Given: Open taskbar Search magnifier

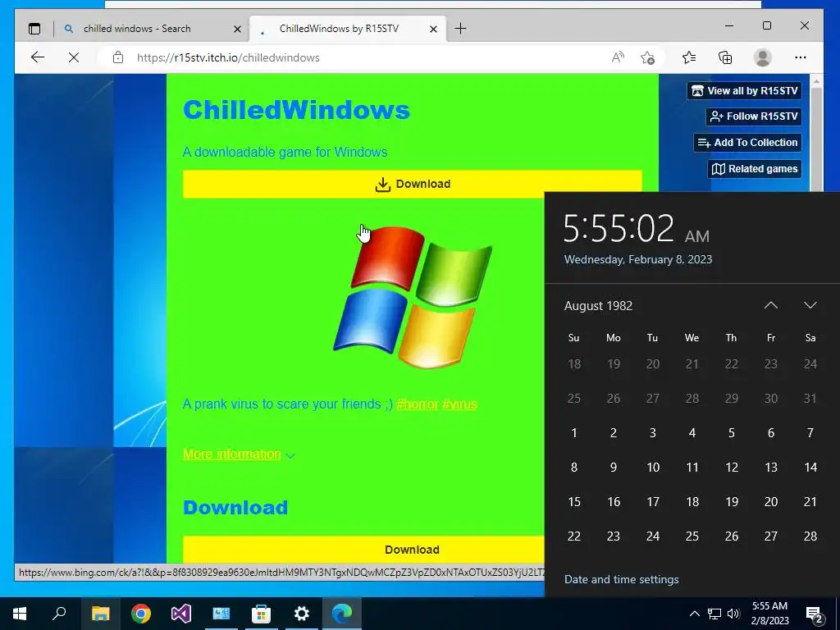Looking at the screenshot, I should pyautogui.click(x=59, y=614).
